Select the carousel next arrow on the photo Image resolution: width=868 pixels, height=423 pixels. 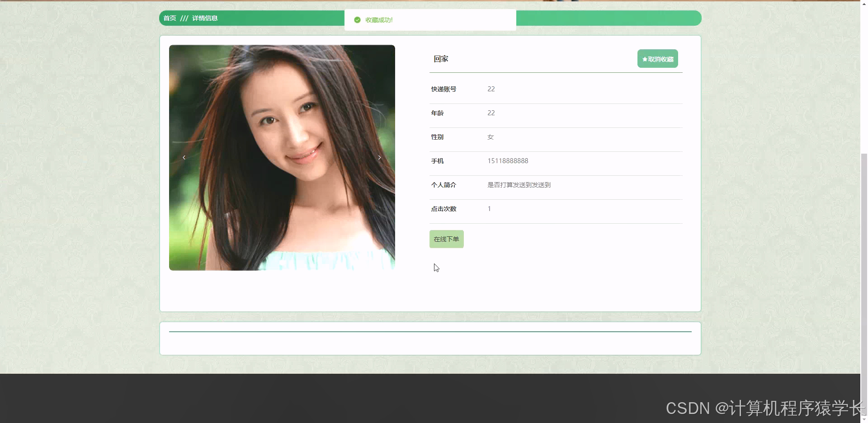click(379, 157)
